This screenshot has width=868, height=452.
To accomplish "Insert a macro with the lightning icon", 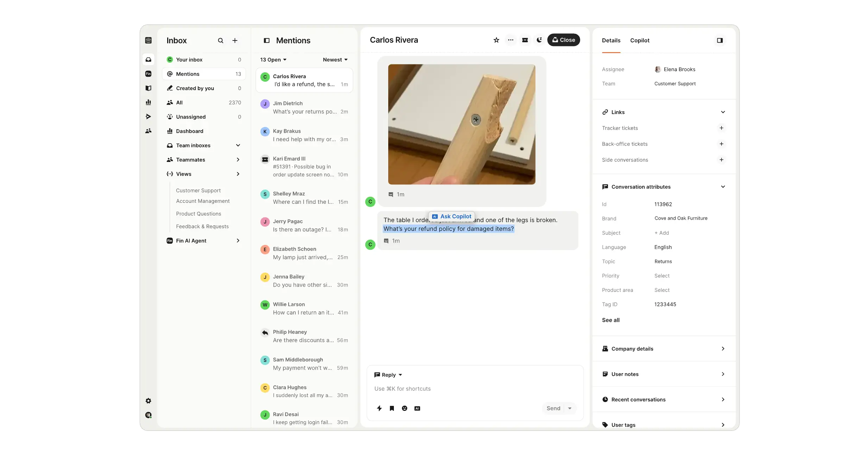I will 379,408.
